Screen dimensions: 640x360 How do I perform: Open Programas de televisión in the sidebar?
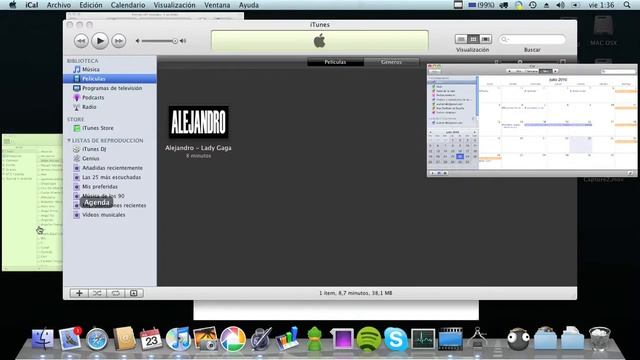[109, 88]
